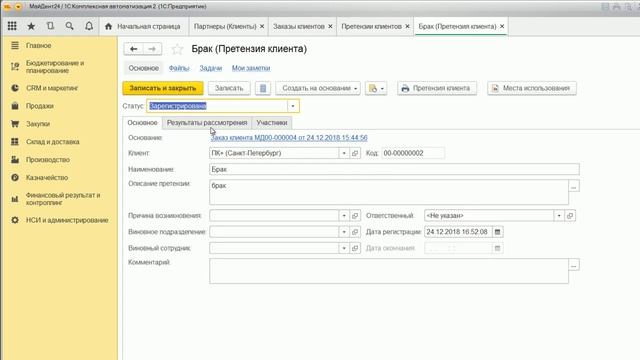Open the Мои заметки link
This screenshot has height=360, width=640.
(251, 68)
